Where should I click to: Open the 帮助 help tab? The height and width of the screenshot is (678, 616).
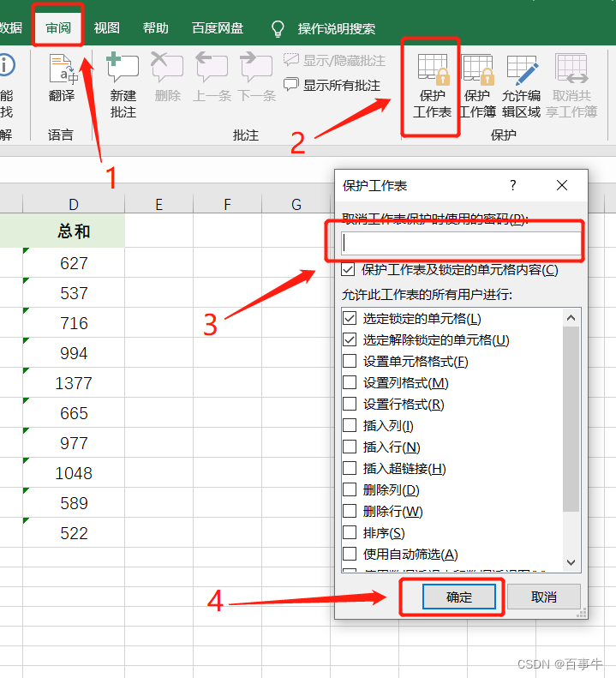(156, 28)
